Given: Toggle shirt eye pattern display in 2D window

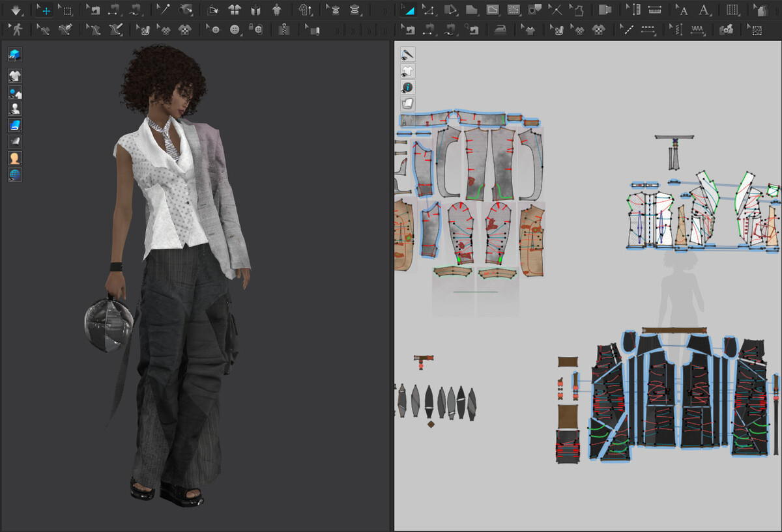Looking at the screenshot, I should click(x=408, y=71).
